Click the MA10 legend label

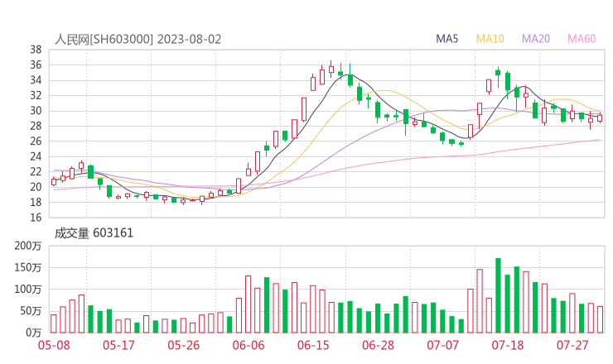click(490, 39)
